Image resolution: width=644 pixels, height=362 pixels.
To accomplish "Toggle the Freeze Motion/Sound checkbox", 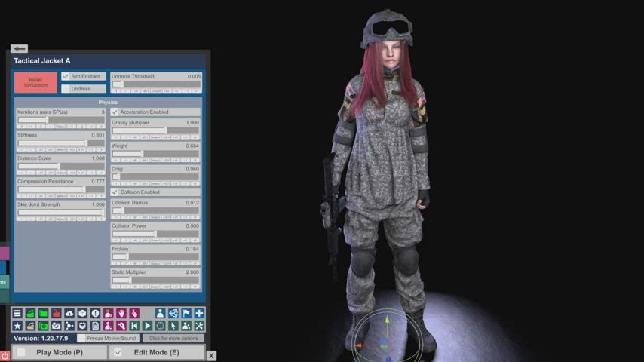I will [x=81, y=338].
